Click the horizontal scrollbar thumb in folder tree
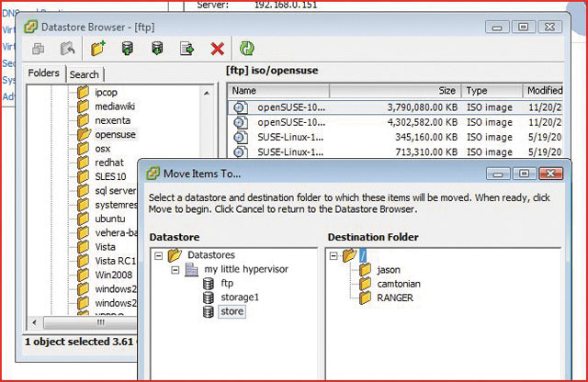 click(90, 322)
